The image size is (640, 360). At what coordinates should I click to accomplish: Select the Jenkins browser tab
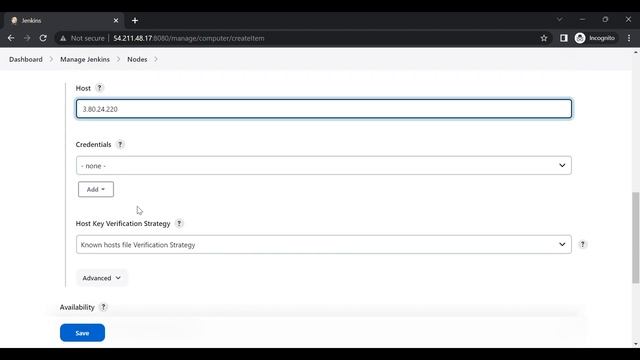coord(63,20)
